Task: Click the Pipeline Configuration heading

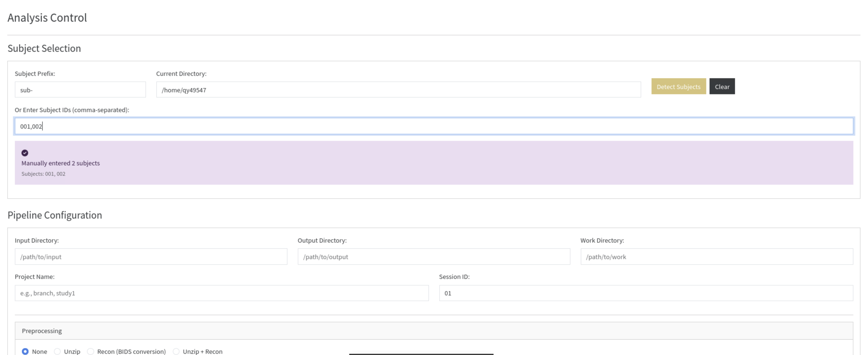Action: tap(54, 215)
